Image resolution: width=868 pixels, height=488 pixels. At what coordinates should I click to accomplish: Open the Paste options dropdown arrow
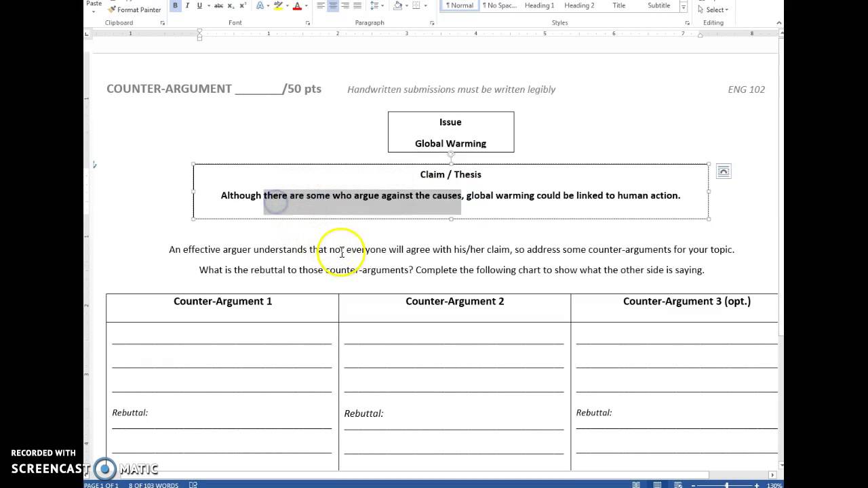pyautogui.click(x=94, y=12)
